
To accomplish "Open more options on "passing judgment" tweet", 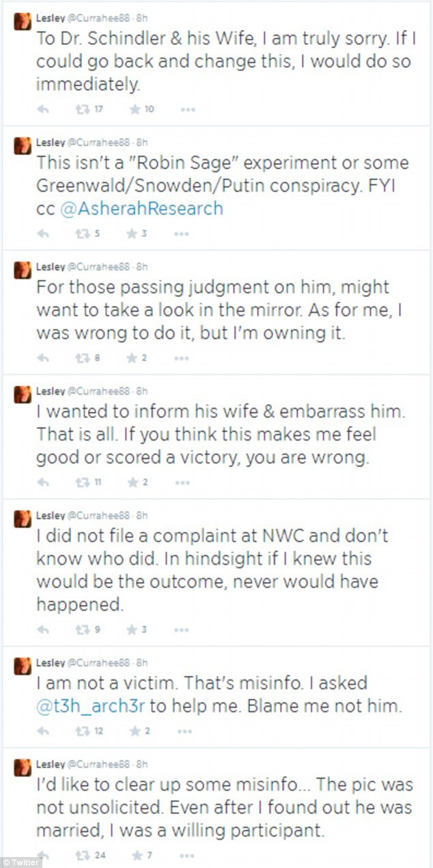I will point(181,357).
